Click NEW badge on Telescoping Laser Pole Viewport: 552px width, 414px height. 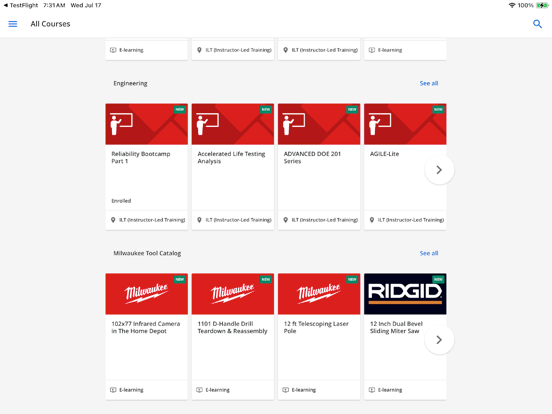pos(352,279)
